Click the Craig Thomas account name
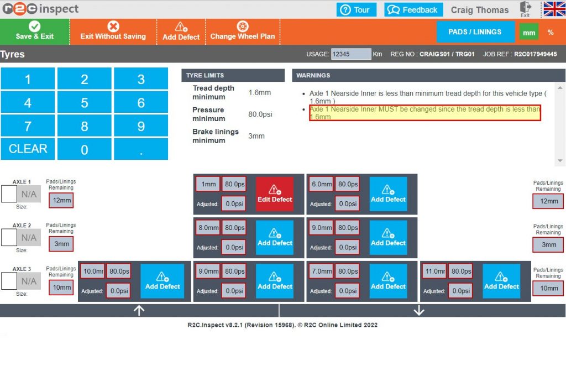Screen dimensions: 566x392 (480, 9)
